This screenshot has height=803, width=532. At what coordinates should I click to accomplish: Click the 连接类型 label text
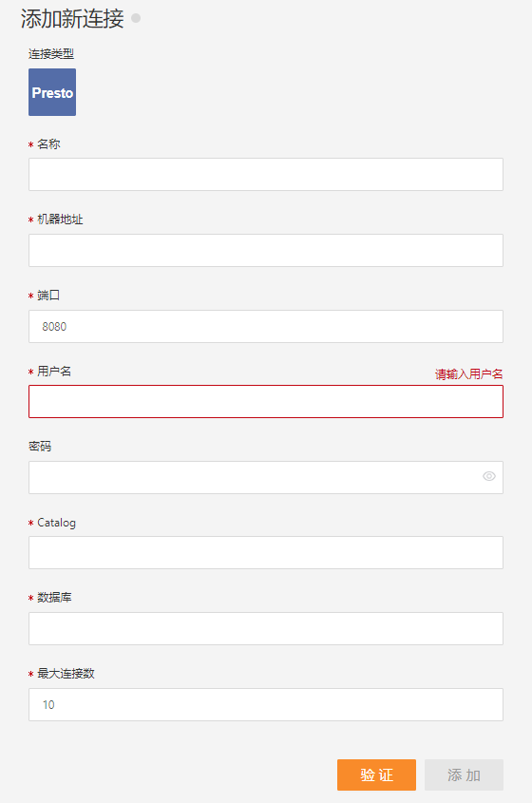(51, 54)
